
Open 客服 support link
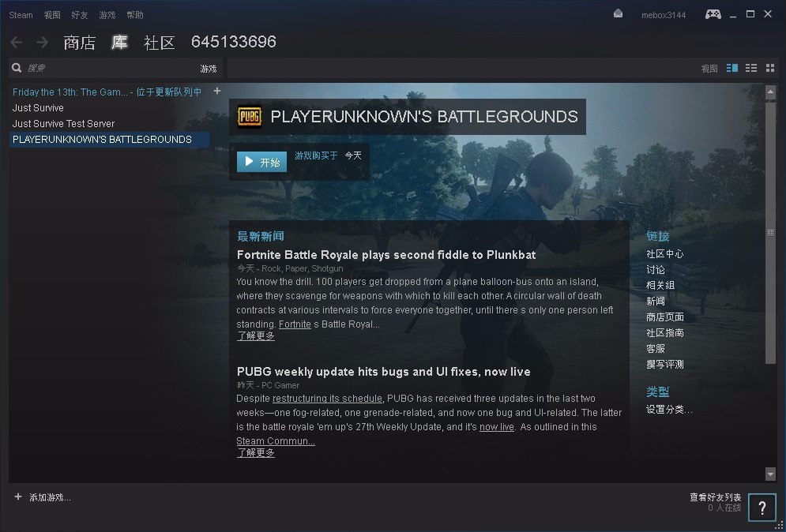656,349
